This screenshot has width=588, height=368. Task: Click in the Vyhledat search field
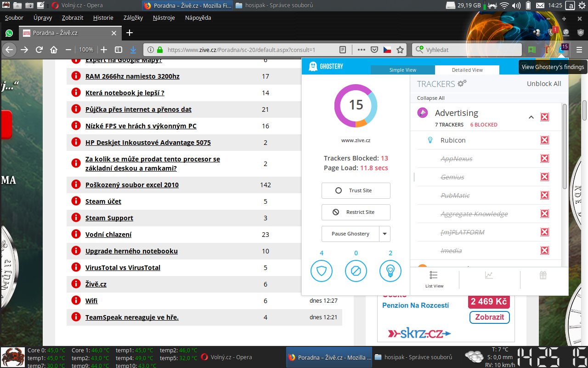point(469,49)
